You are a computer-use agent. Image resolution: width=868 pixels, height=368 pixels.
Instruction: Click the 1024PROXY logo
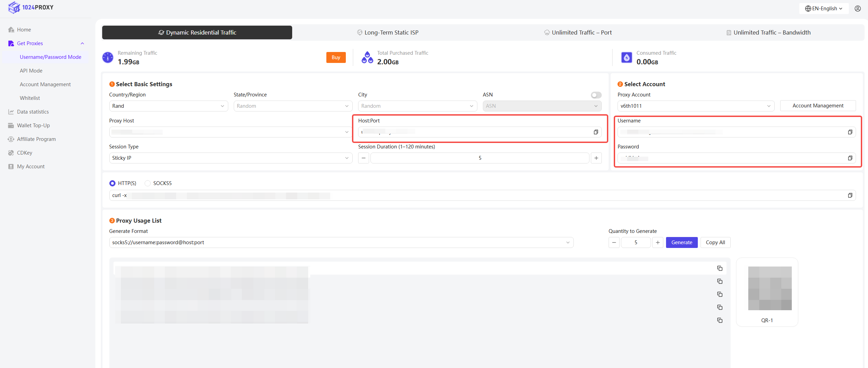pyautogui.click(x=31, y=7)
